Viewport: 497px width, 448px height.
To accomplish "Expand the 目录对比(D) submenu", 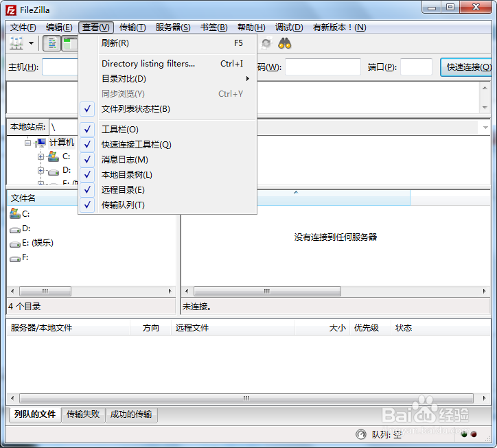I will tap(167, 79).
